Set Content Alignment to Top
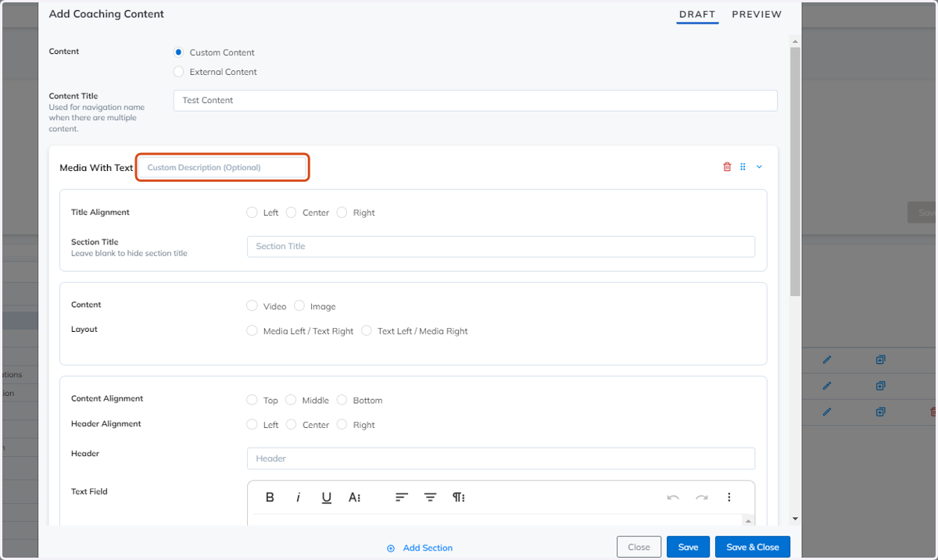938x560 pixels. pyautogui.click(x=252, y=400)
